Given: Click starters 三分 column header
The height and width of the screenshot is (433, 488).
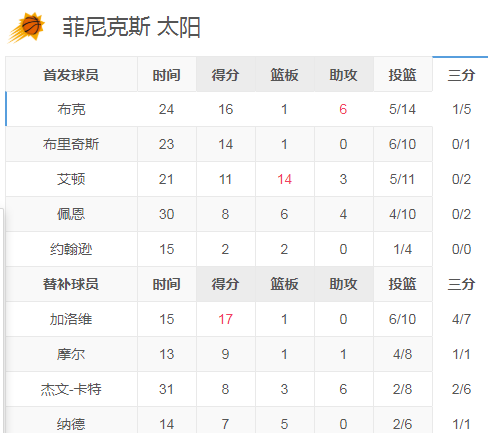Looking at the screenshot, I should (461, 75).
